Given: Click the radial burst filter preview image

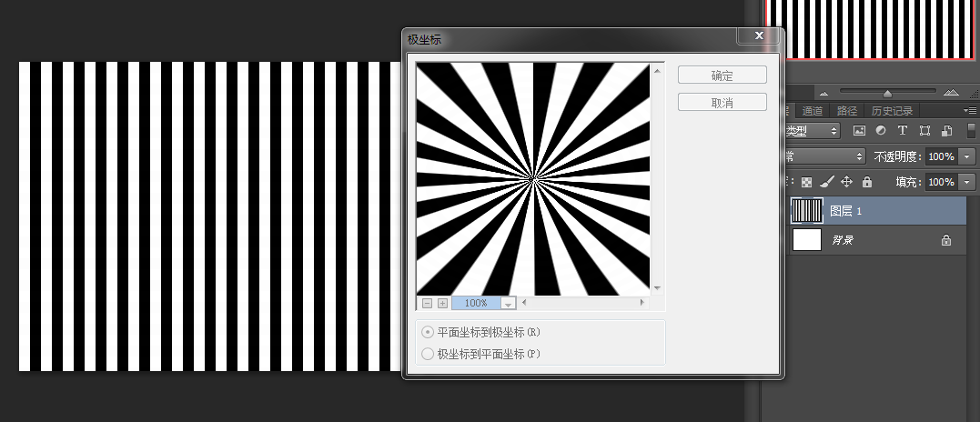Looking at the screenshot, I should [x=533, y=178].
